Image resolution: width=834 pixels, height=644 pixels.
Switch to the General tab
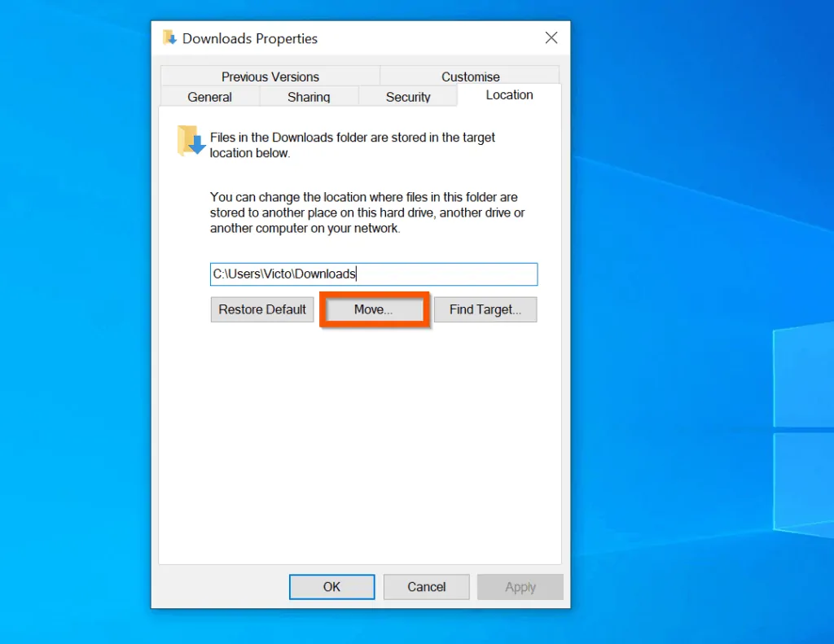(209, 96)
